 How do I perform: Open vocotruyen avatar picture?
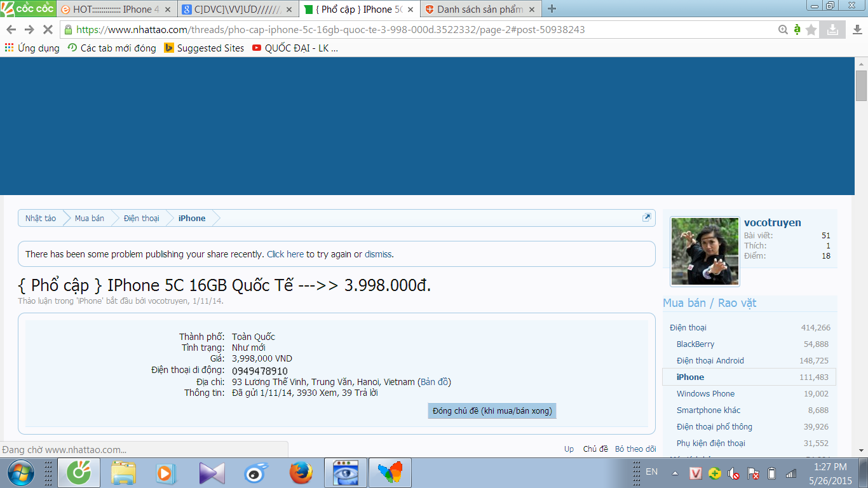705,252
